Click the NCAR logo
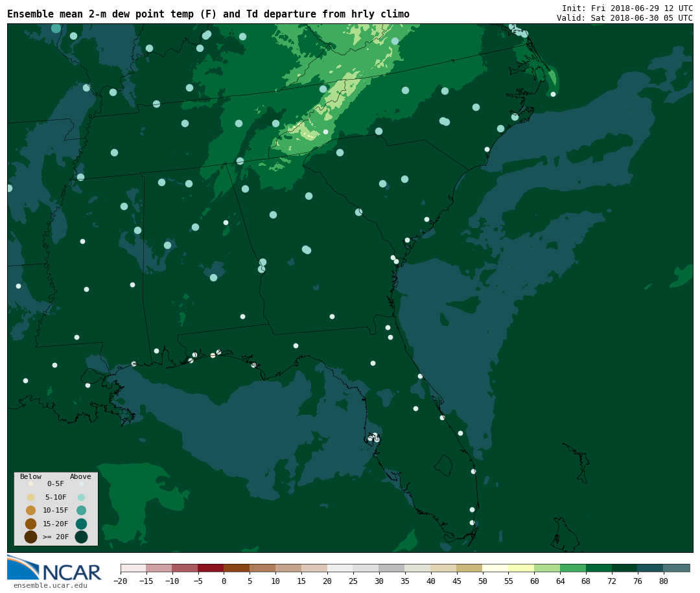This screenshot has height=593, width=700. 54,569
